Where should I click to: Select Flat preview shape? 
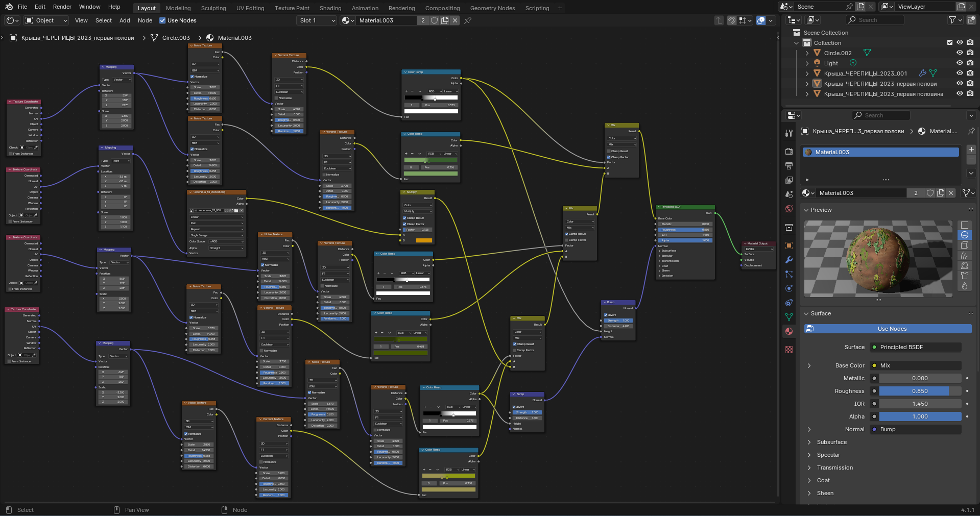tap(965, 225)
